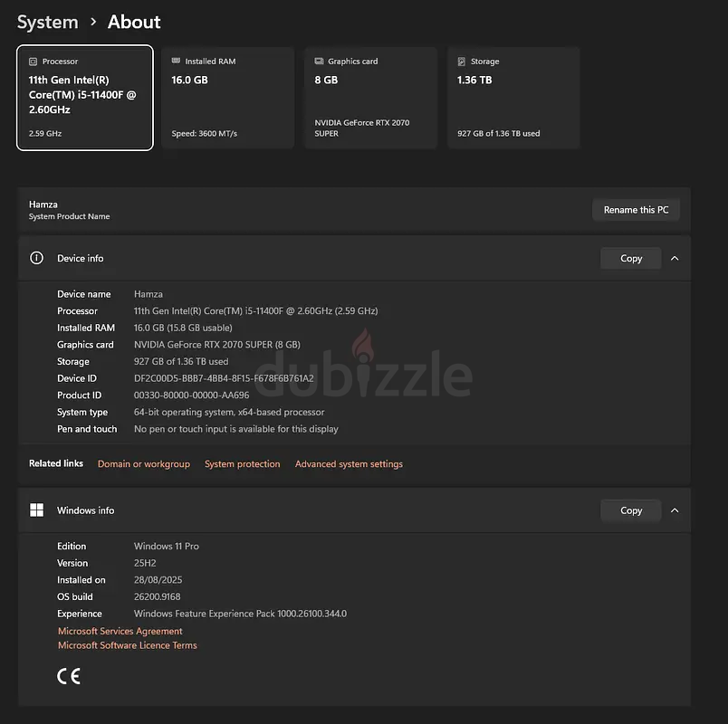
Task: Click the Storage value in Device info list
Action: (x=181, y=361)
